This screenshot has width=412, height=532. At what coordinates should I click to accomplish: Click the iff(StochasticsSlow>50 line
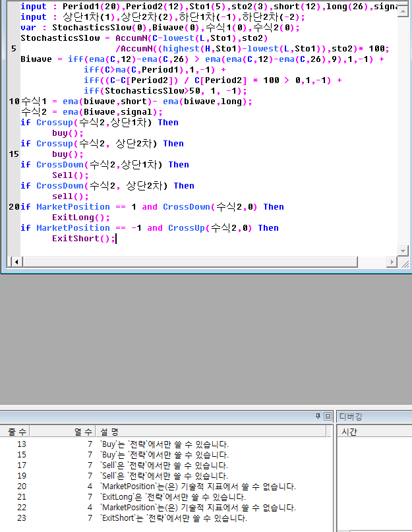point(165,90)
